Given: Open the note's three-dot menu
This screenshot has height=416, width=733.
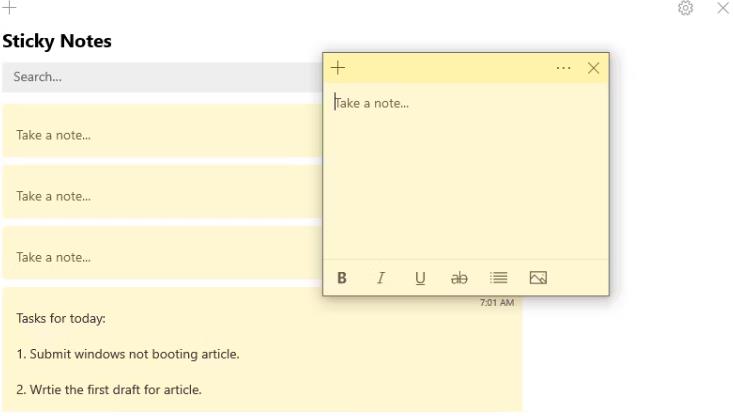Looking at the screenshot, I should (563, 68).
